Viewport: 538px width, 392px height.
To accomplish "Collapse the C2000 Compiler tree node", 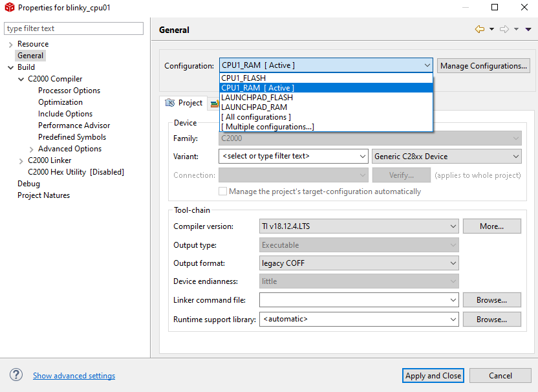I will tap(21, 79).
